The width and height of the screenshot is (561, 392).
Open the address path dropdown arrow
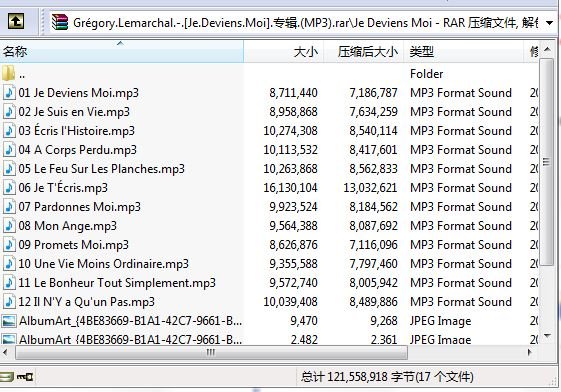[549, 23]
